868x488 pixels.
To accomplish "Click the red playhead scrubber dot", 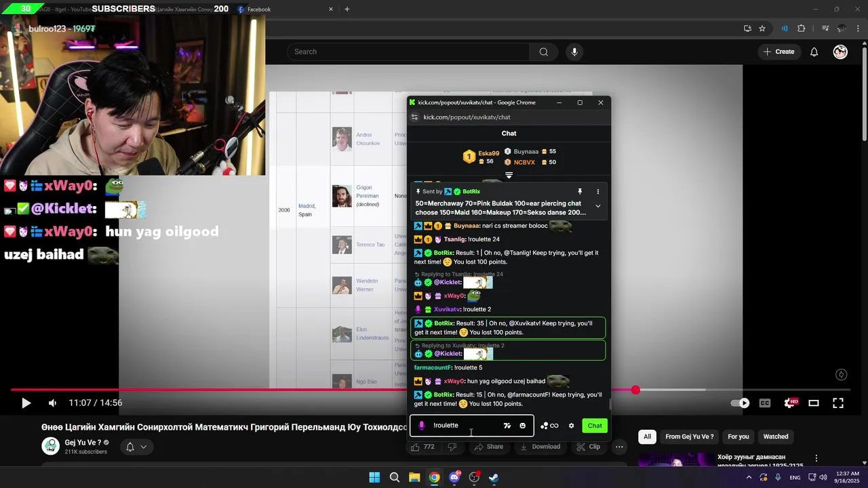I will (635, 390).
